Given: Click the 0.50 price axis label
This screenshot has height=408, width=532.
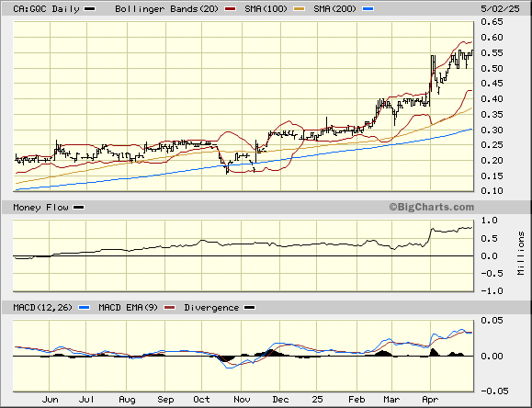Looking at the screenshot, I should click(x=492, y=68).
